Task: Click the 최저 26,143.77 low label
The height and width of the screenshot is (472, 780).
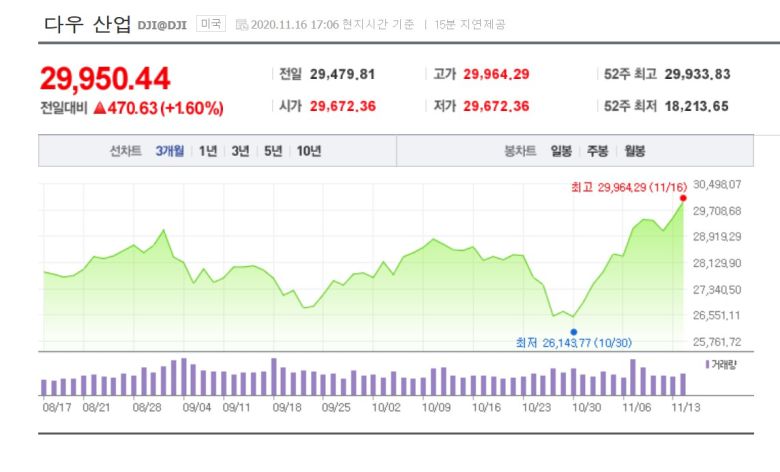Action: (573, 343)
